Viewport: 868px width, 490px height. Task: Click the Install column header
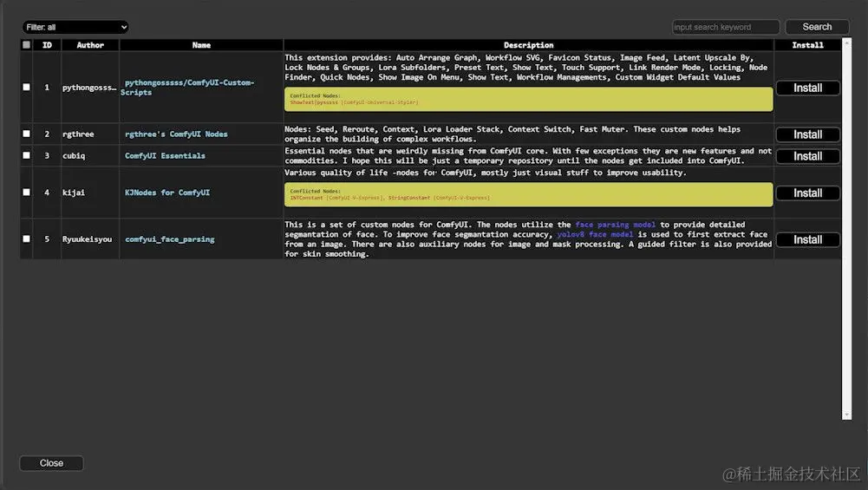point(807,45)
